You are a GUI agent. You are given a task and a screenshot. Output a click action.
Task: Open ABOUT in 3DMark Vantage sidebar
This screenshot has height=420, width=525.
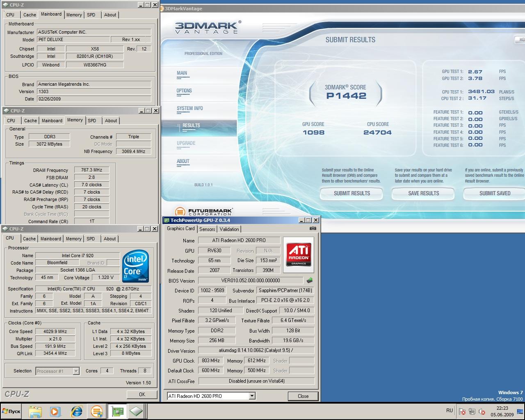[183, 161]
